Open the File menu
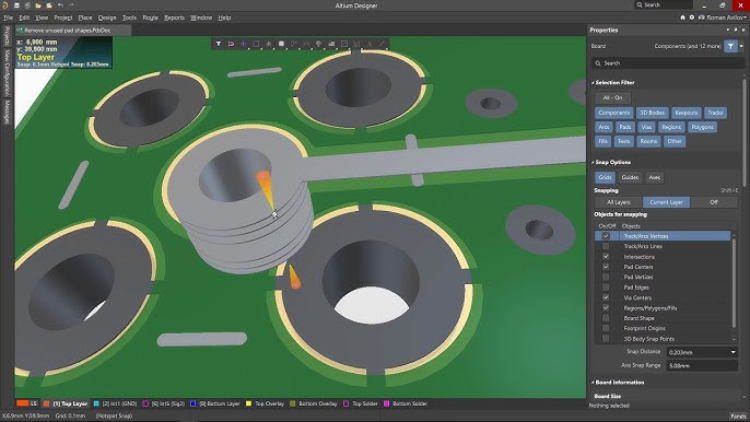 click(x=8, y=17)
